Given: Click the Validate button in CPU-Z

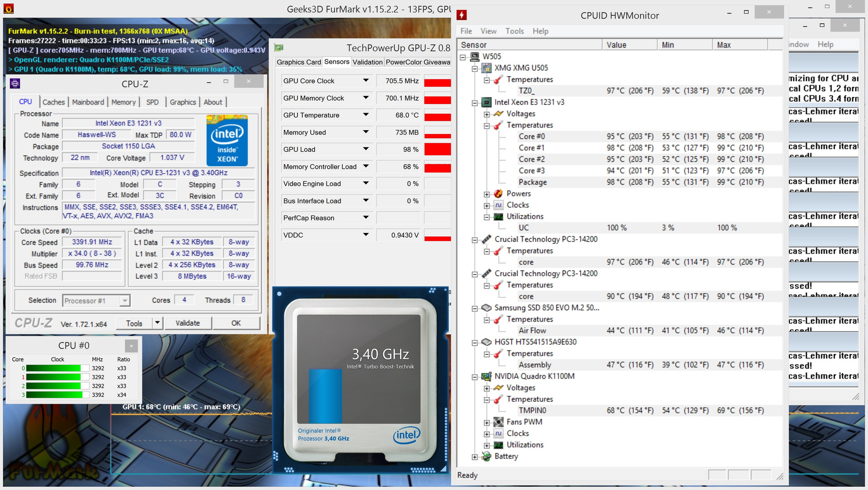Looking at the screenshot, I should click(x=188, y=323).
